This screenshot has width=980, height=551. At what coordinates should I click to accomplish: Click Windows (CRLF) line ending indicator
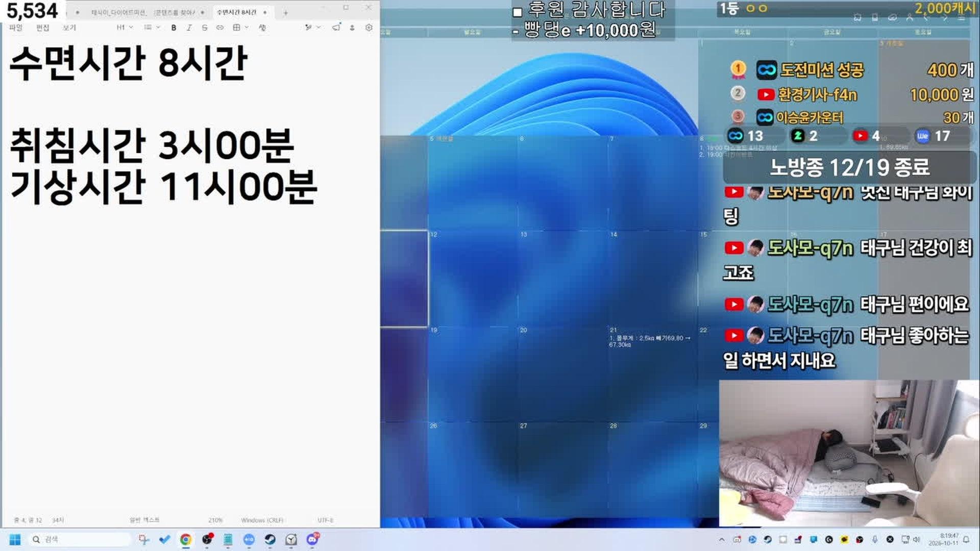click(262, 520)
